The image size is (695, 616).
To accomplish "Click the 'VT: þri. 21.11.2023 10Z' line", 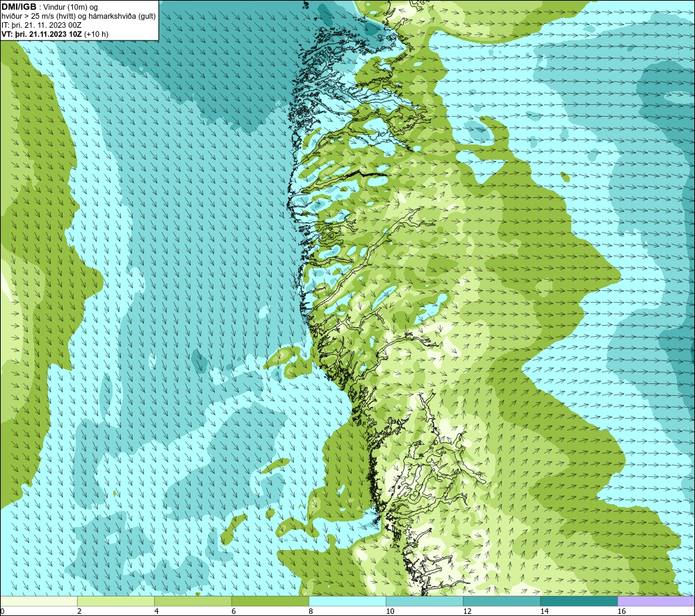I will point(42,34).
